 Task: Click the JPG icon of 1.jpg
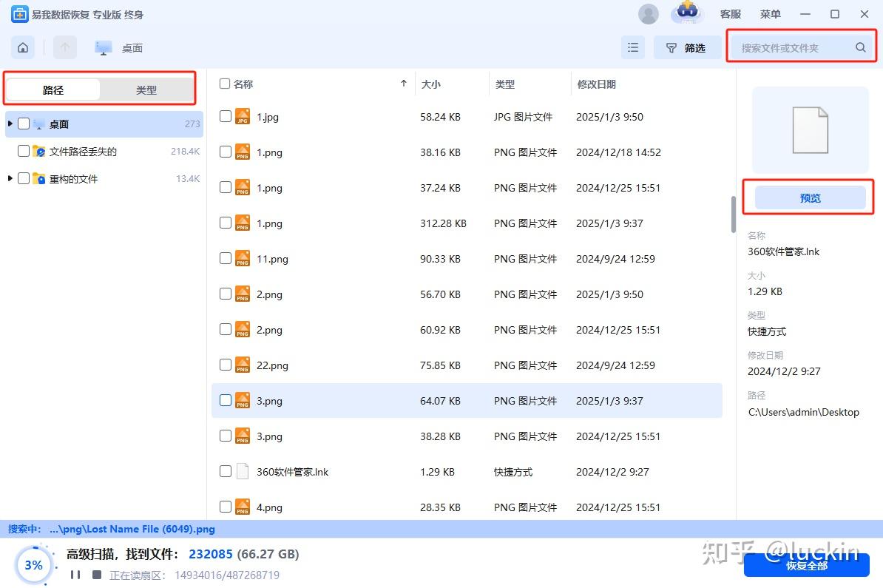[x=243, y=117]
